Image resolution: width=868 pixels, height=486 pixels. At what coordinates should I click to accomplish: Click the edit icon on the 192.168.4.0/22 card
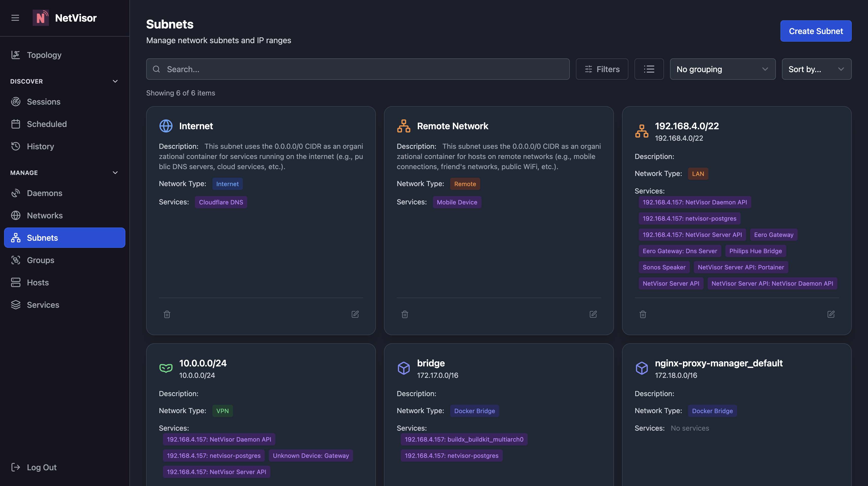tap(831, 314)
